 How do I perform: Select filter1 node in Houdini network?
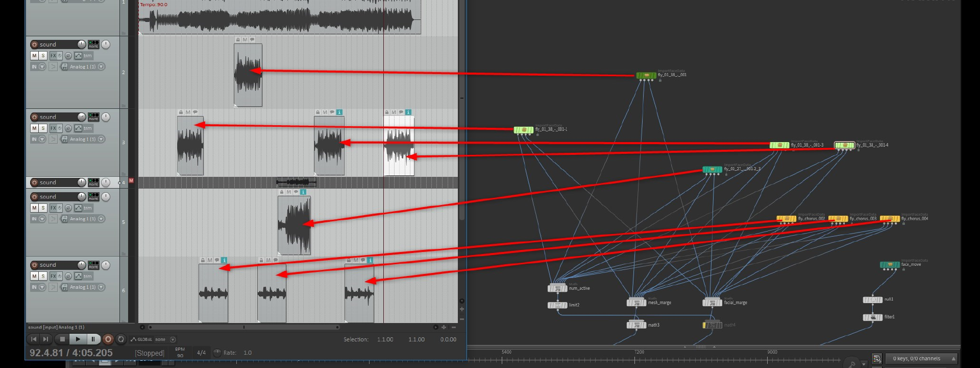[872, 317]
